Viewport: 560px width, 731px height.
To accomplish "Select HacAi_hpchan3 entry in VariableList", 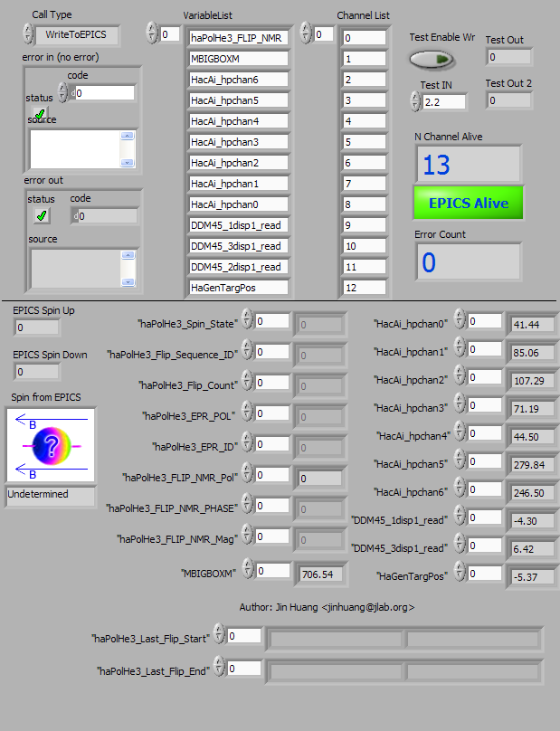I will (238, 142).
